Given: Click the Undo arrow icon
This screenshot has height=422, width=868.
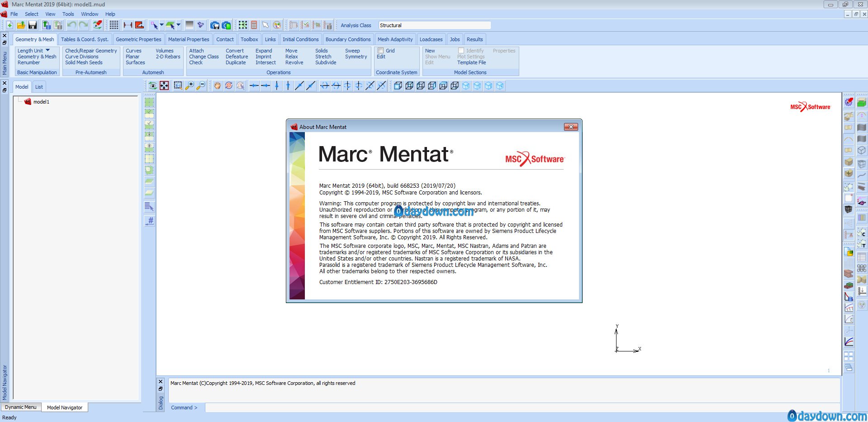Looking at the screenshot, I should click(x=71, y=25).
